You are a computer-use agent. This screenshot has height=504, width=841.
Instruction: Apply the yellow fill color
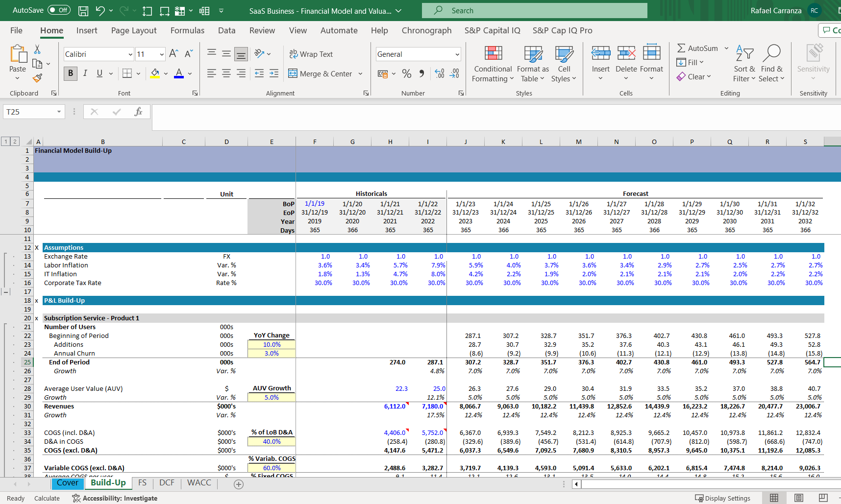click(155, 73)
